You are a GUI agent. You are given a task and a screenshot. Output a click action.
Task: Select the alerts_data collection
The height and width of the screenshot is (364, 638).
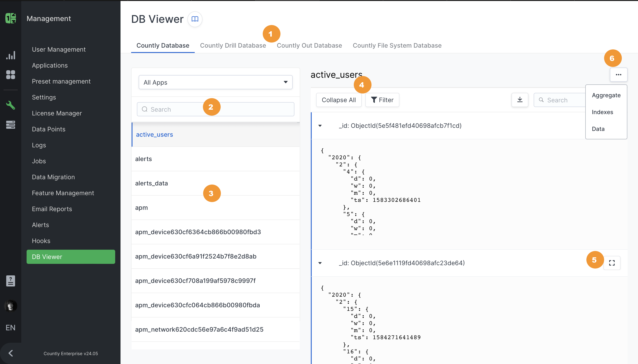click(x=215, y=183)
